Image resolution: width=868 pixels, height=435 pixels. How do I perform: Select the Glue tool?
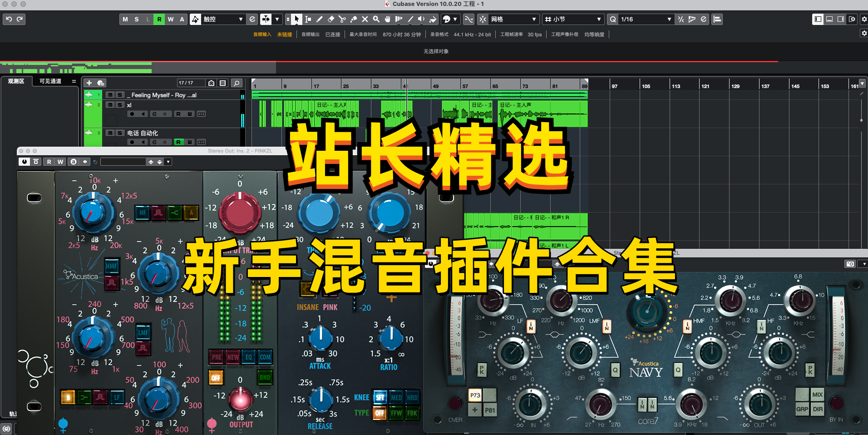(354, 19)
